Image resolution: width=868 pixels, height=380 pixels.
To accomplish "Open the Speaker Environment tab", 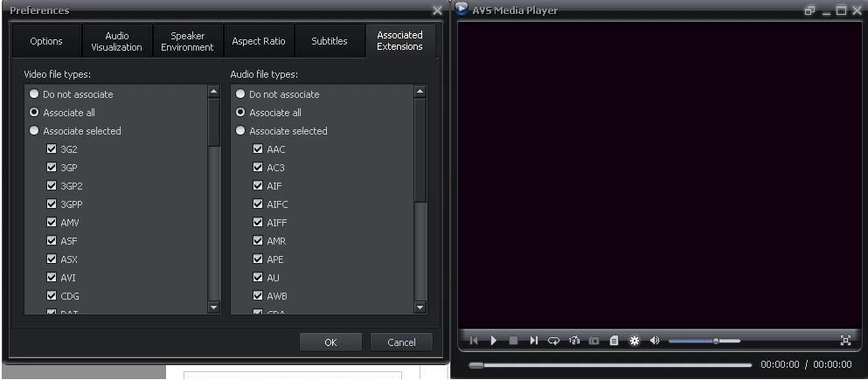I will click(x=188, y=41).
